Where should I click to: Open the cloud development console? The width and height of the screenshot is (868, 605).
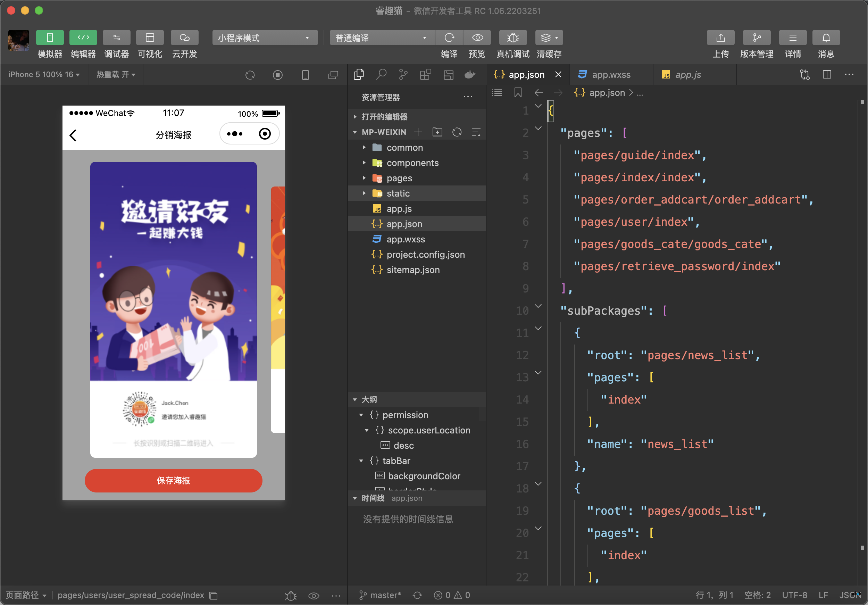(184, 38)
